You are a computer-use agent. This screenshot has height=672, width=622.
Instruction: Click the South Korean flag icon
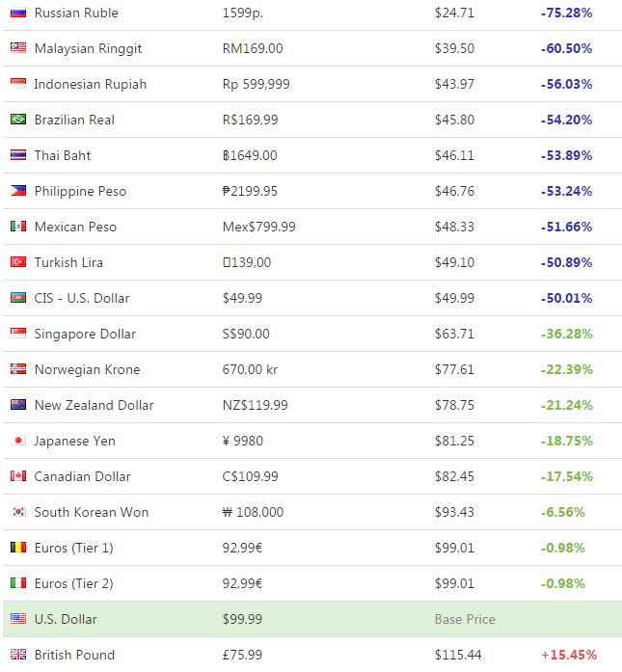click(18, 511)
